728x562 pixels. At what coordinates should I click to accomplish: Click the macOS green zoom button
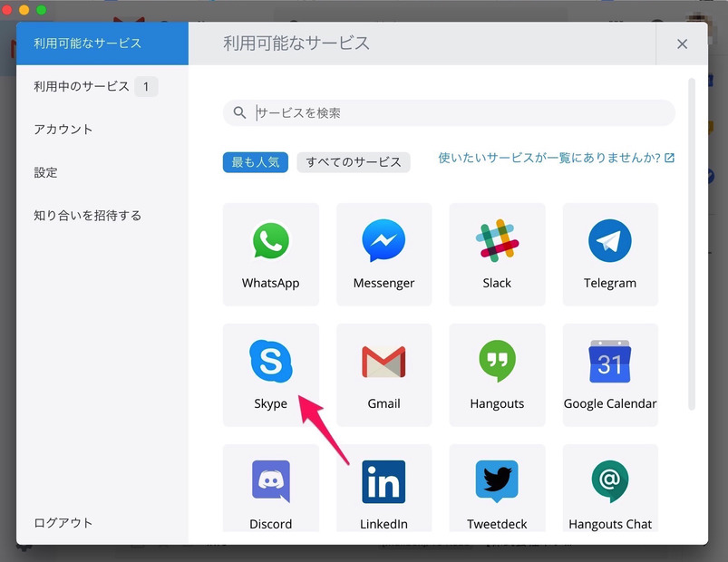[x=42, y=10]
